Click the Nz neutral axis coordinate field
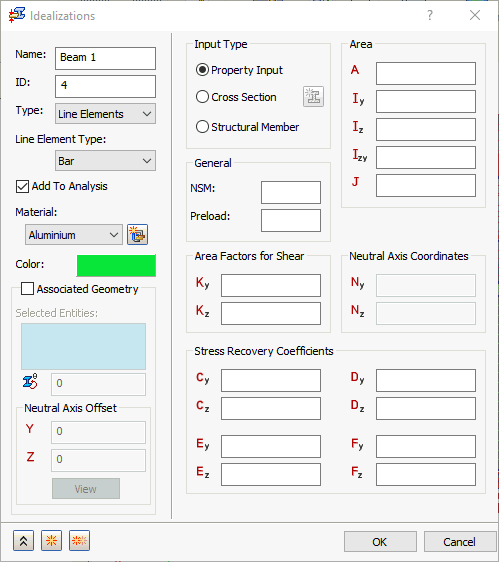 [x=426, y=313]
